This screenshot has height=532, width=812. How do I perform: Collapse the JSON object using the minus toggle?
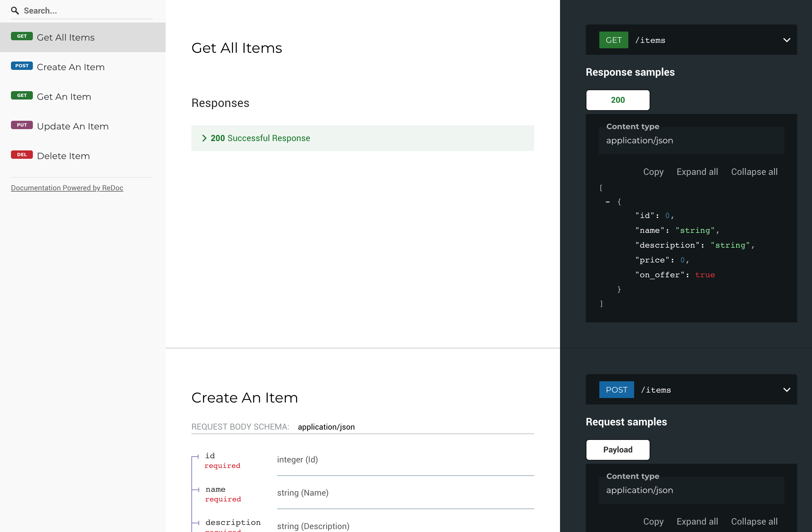click(607, 202)
